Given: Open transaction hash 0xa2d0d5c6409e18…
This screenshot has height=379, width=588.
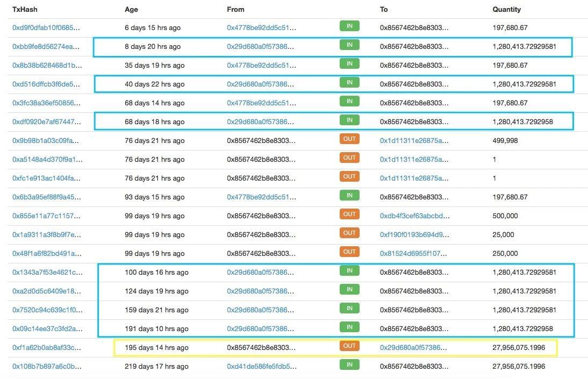Looking at the screenshot, I should click(x=47, y=291).
